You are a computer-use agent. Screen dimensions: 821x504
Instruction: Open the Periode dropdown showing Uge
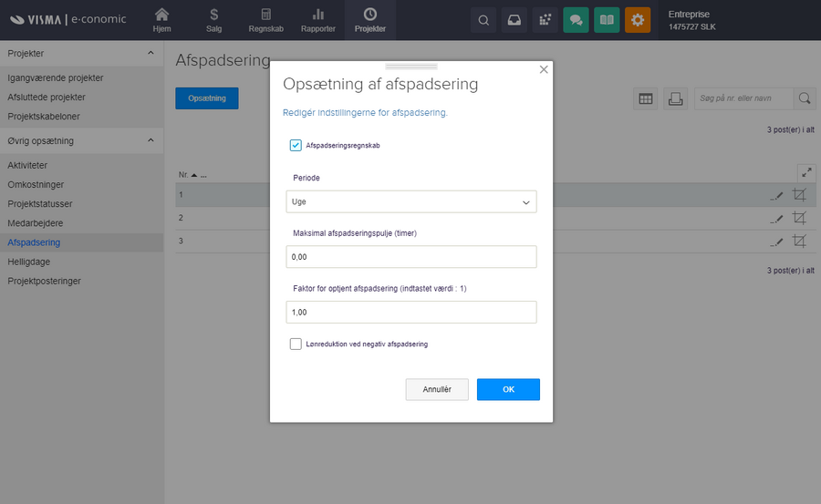click(x=410, y=201)
